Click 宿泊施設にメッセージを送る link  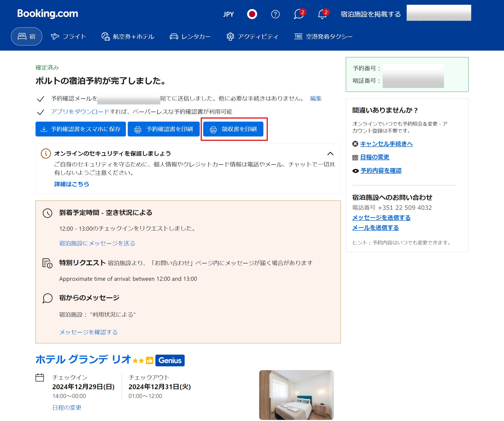[x=97, y=243]
